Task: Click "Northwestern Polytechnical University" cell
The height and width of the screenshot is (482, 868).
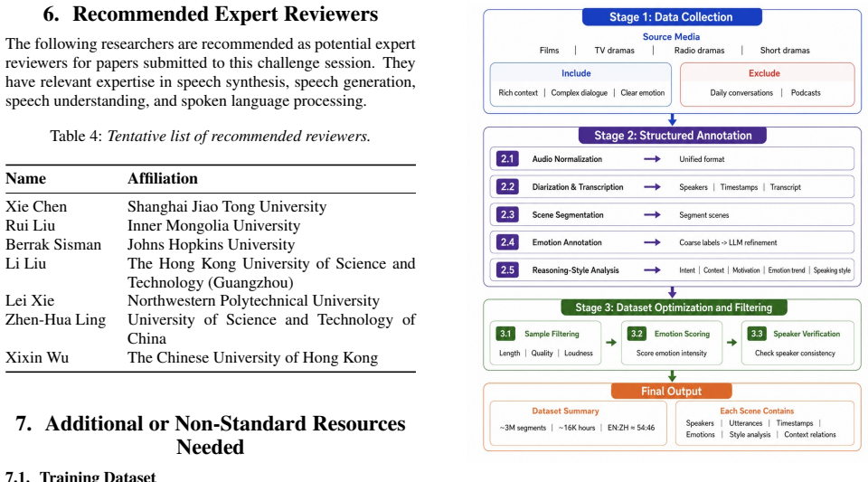Action: [253, 301]
